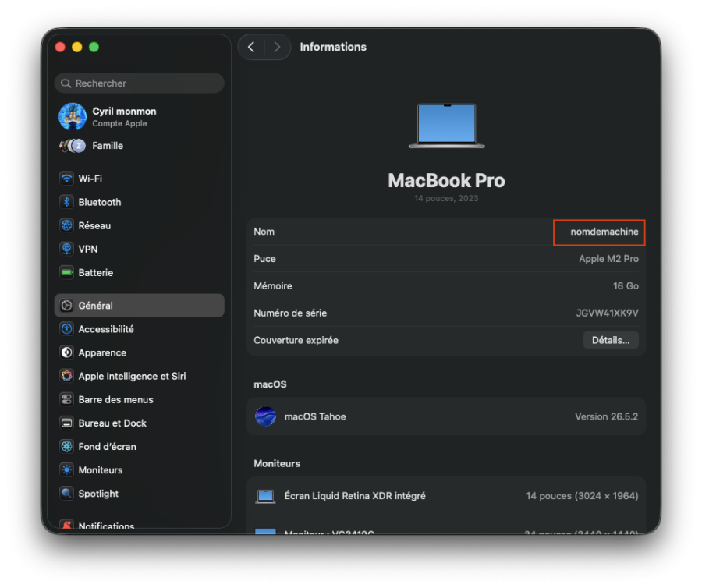Viewport: 702px width, 588px height.
Task: Select Bureau et Dock label
Action: pyautogui.click(x=112, y=423)
